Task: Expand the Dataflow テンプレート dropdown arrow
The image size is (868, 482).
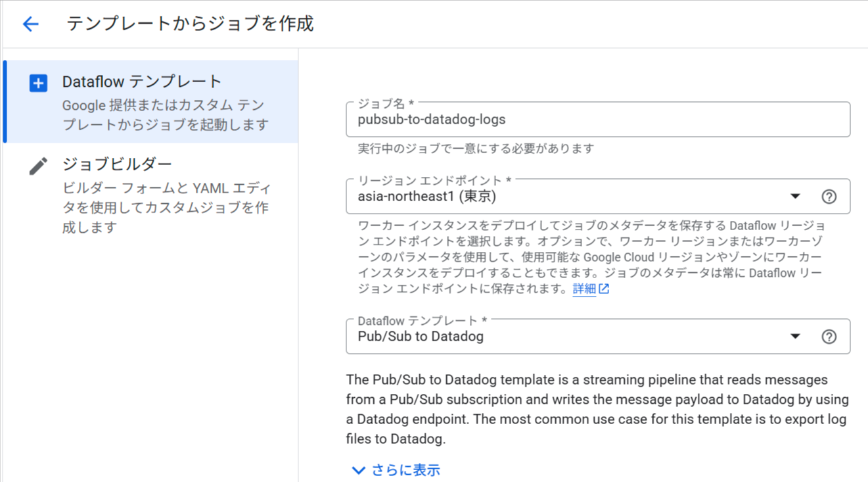Action: 795,337
